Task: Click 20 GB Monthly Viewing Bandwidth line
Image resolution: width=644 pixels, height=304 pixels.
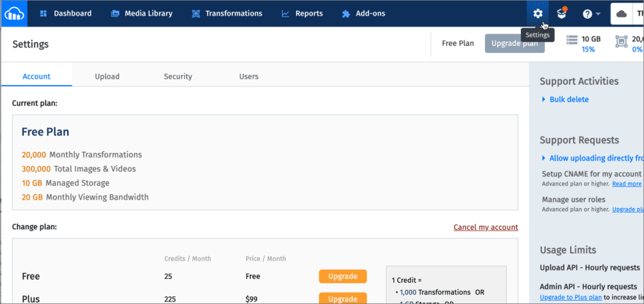Action: tap(85, 197)
